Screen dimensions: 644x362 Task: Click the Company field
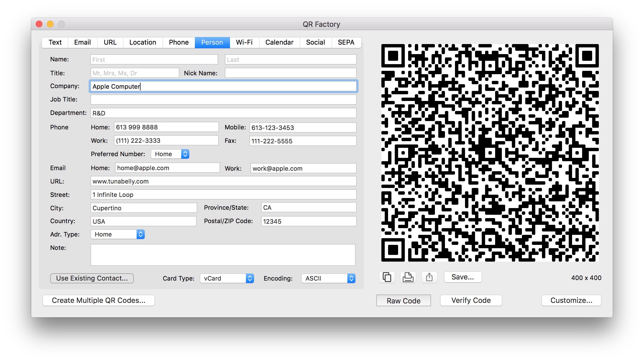[224, 86]
